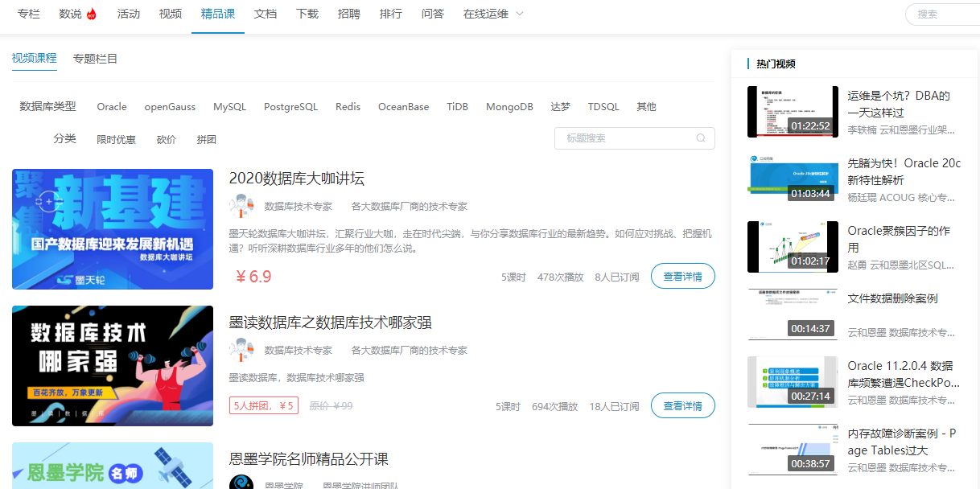Select the 视频课程 tab

(34, 58)
